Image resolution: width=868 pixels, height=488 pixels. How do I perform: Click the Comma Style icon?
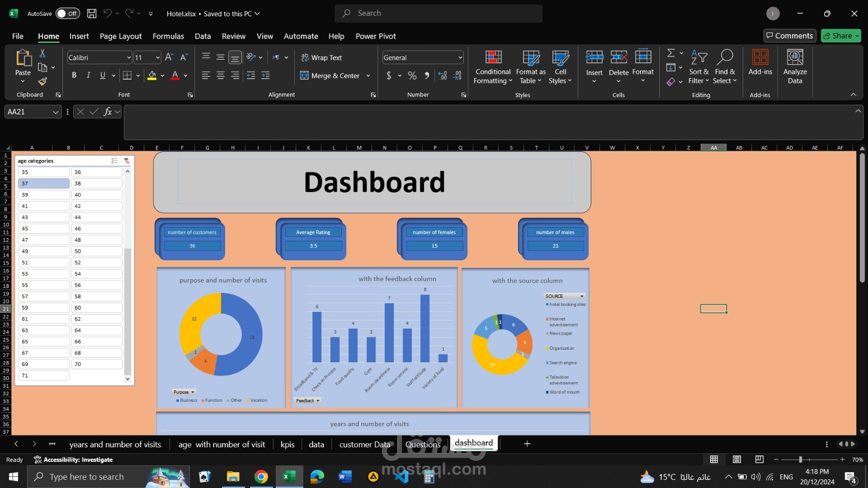coord(427,75)
